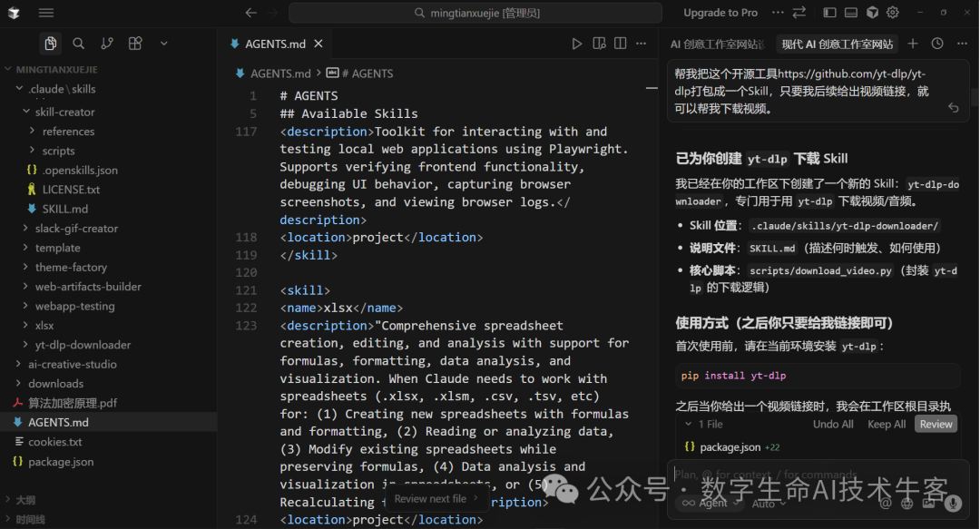Enable web search with the globe icon
Screen dimensions: 980x529
point(906,505)
